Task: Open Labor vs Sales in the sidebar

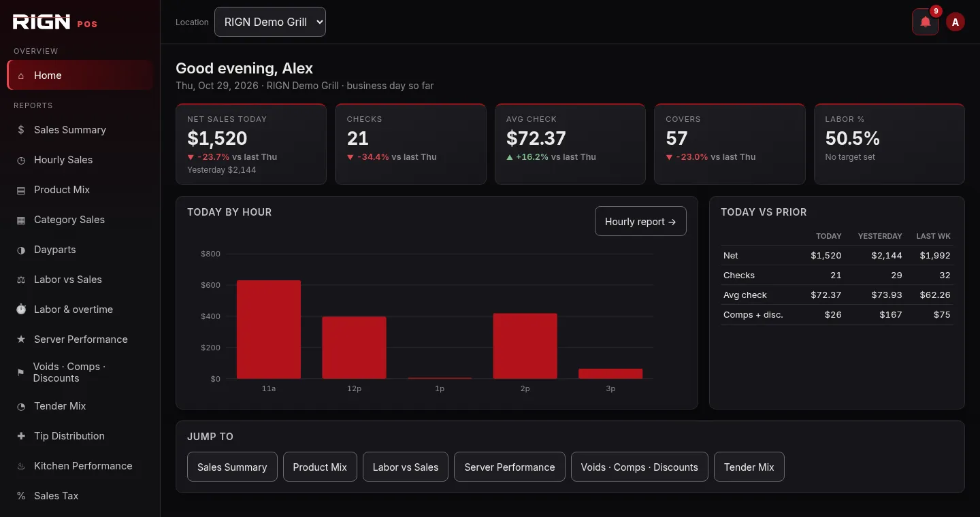Action: [x=80, y=280]
